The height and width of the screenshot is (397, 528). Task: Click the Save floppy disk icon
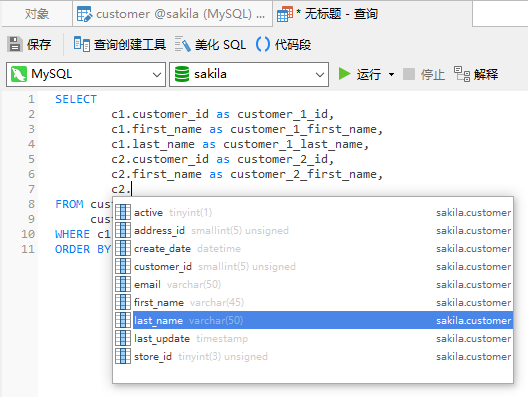(x=14, y=44)
